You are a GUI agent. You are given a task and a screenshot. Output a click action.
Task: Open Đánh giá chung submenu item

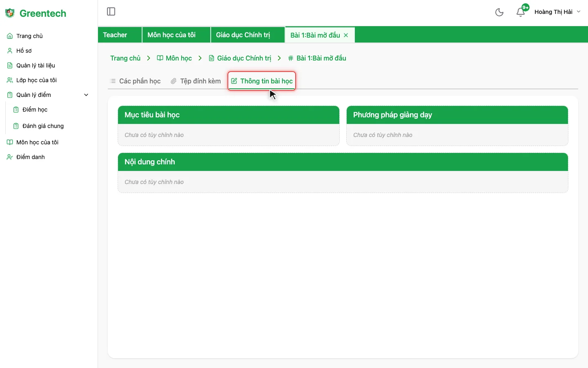[43, 126]
